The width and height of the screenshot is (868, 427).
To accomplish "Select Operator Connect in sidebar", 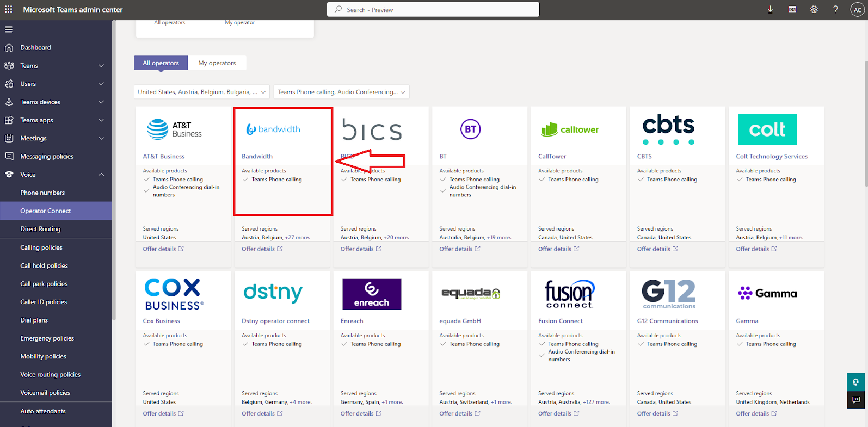I will [x=56, y=211].
